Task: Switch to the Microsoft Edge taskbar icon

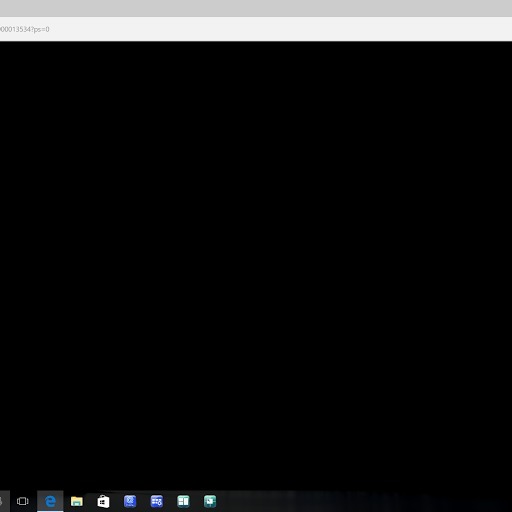Action: click(50, 501)
